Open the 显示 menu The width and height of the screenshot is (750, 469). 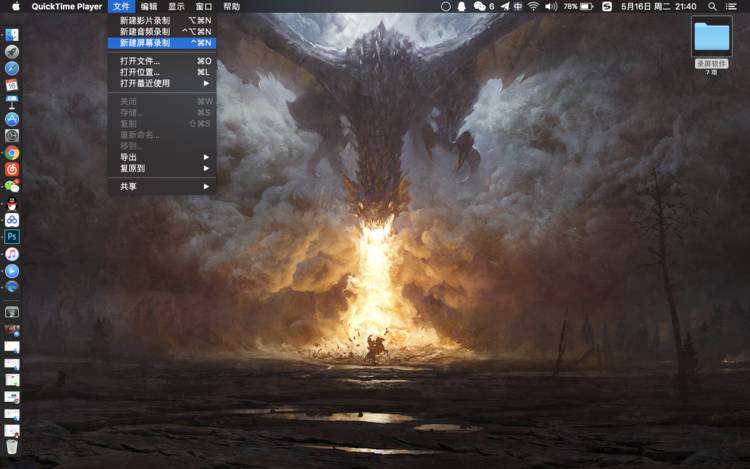pyautogui.click(x=176, y=7)
